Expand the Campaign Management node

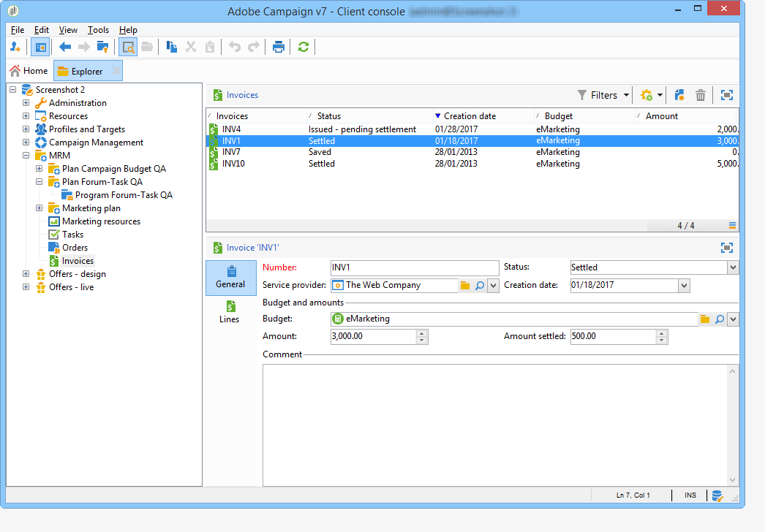[x=26, y=142]
